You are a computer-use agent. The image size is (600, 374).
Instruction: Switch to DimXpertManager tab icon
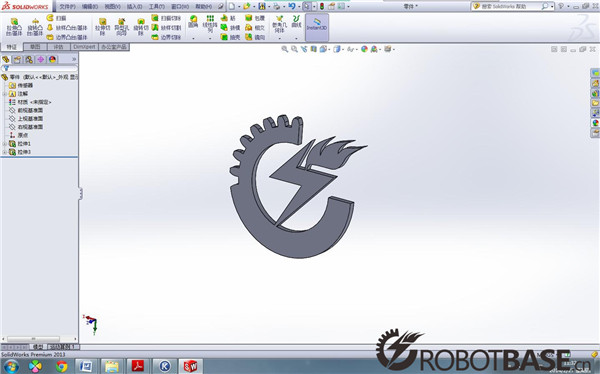click(41, 59)
